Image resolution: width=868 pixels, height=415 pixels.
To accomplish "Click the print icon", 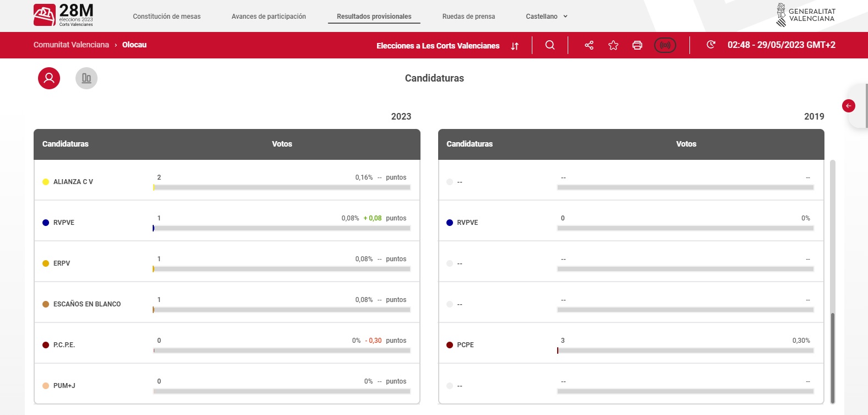I will 637,45.
